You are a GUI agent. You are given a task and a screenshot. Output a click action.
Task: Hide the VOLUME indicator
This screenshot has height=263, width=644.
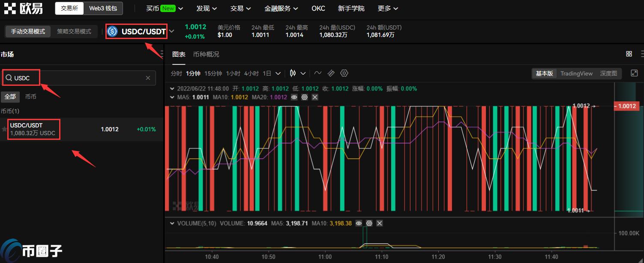coord(359,223)
